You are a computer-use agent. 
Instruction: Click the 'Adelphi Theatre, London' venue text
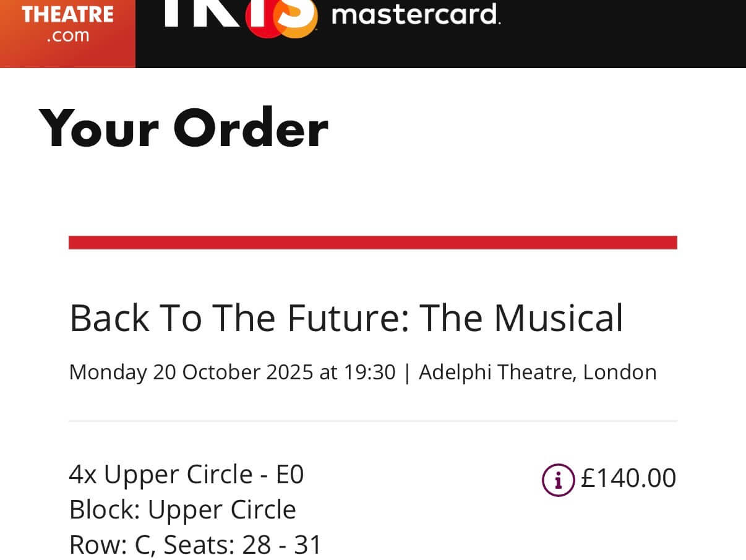tap(538, 373)
